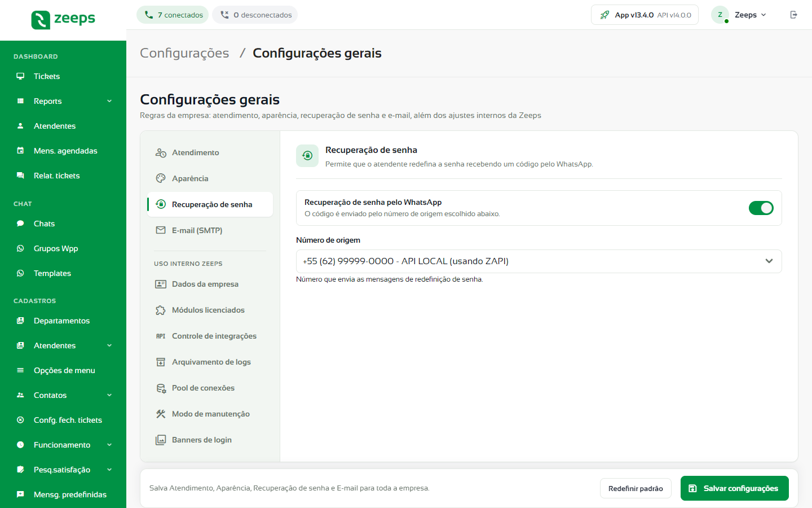Click the Modo de manutenção tools icon
Viewport: 812px width, 508px height.
tap(161, 414)
